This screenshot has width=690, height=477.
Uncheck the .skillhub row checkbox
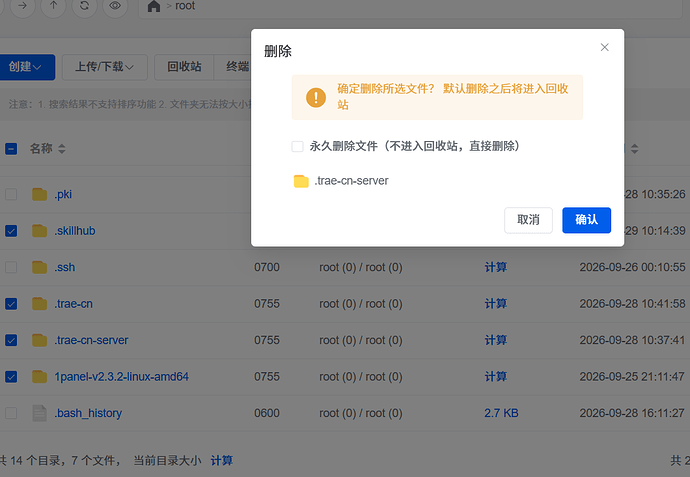point(11,231)
